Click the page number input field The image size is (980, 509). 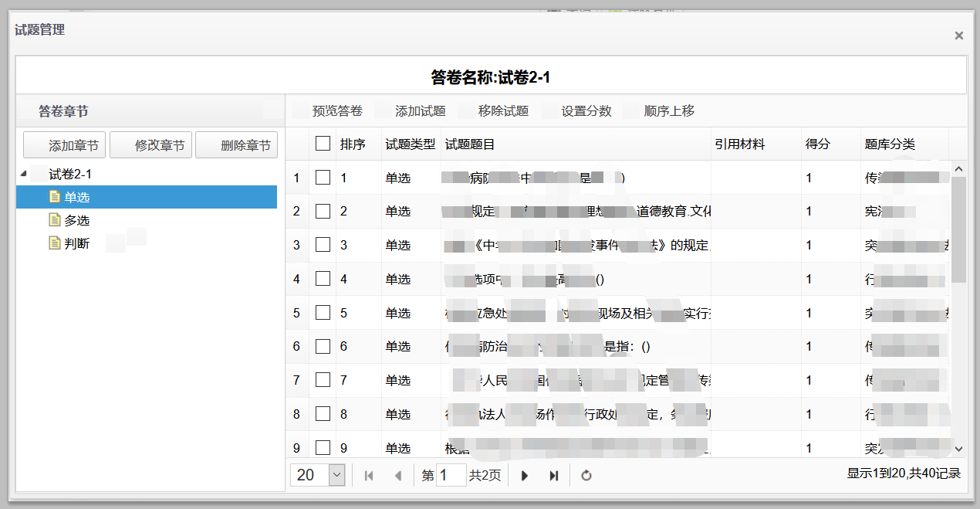click(x=451, y=475)
